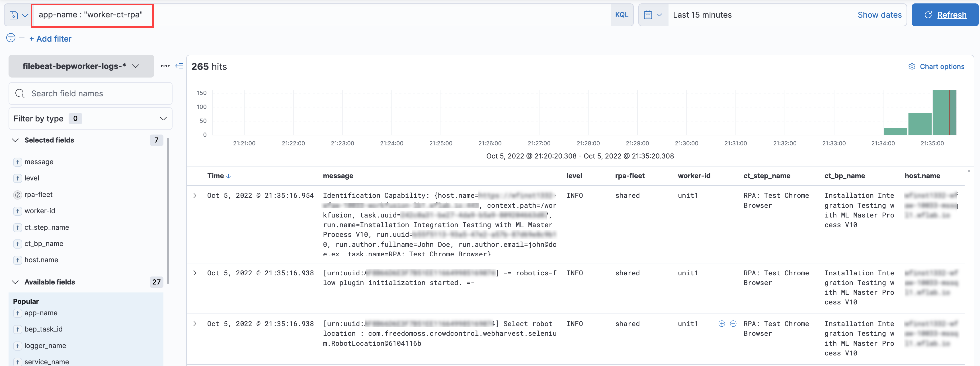The width and height of the screenshot is (980, 366).
Task: Expand the 21:35:16.954 log row
Action: coord(195,196)
